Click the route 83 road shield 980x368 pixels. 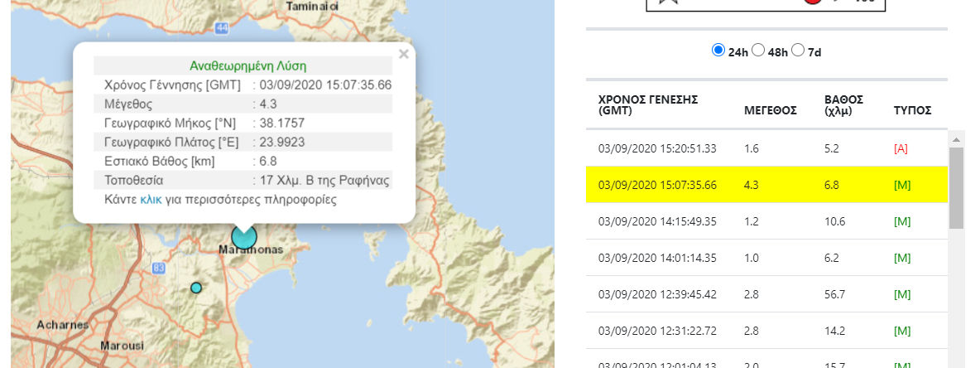click(159, 268)
